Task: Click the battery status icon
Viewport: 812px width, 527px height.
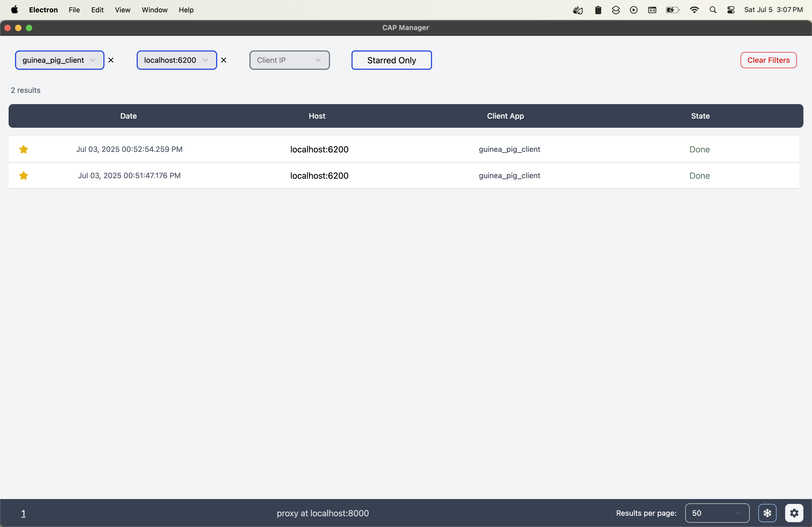Action: click(672, 10)
